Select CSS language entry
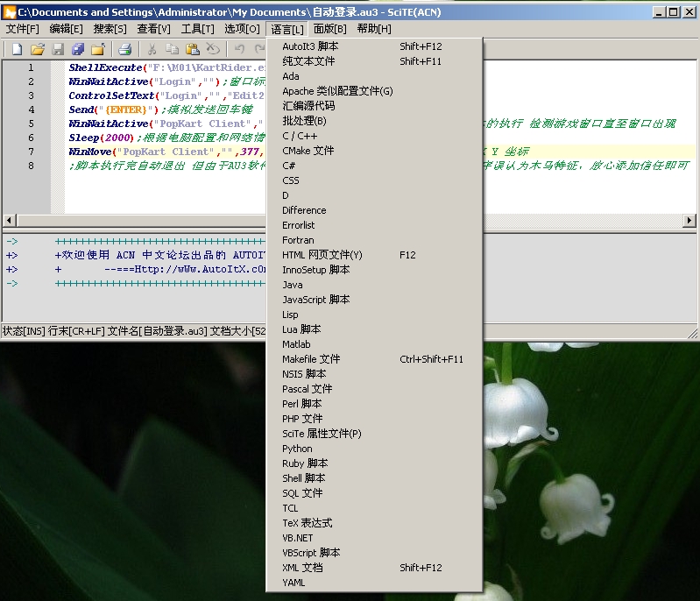Screen dimensions: 700x601 click(x=374, y=180)
